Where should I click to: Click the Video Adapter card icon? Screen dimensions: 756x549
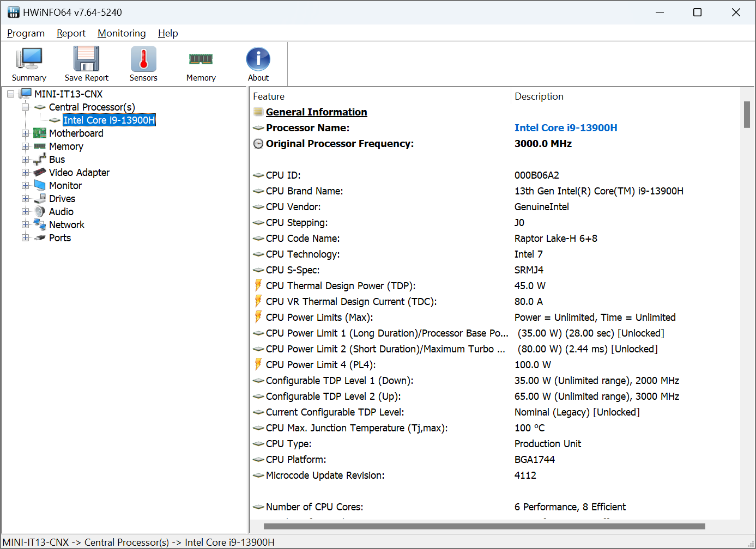coord(40,172)
